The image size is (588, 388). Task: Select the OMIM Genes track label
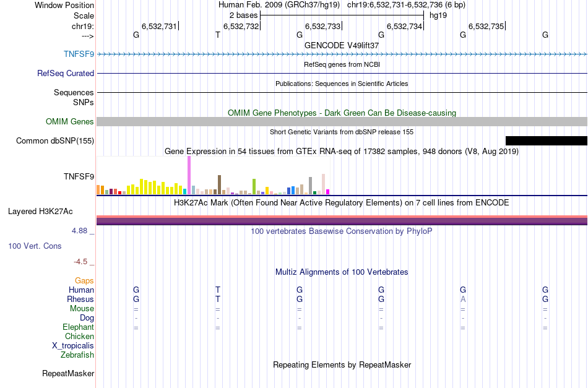pos(70,121)
